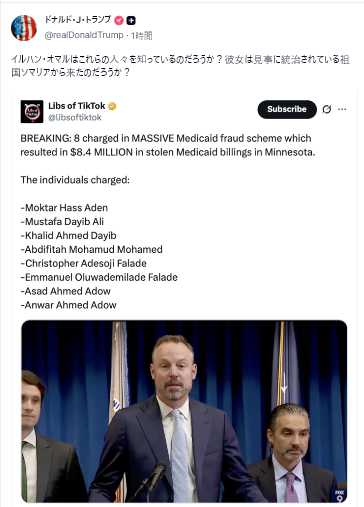
Task: Click the black plus badge icon
Action: (131, 21)
